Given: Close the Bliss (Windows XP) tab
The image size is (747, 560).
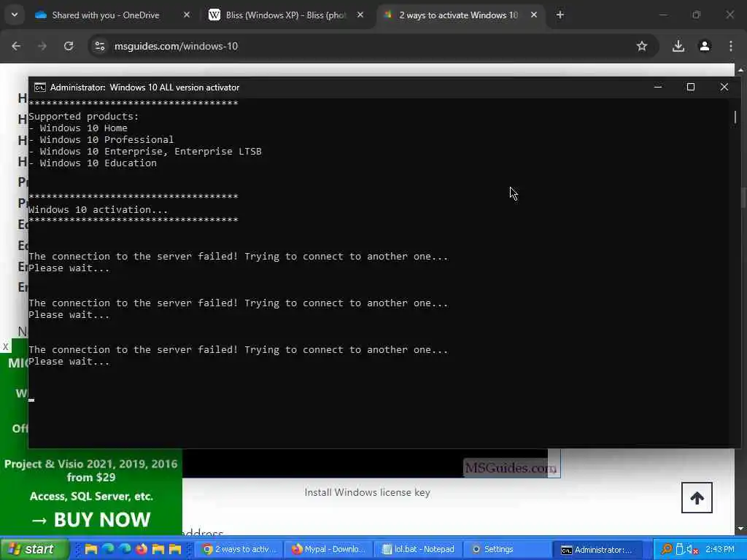Looking at the screenshot, I should 360,15.
